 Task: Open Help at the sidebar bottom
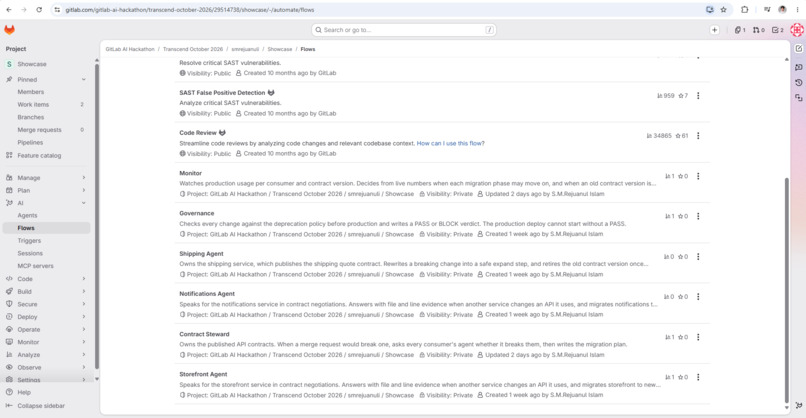[24, 392]
